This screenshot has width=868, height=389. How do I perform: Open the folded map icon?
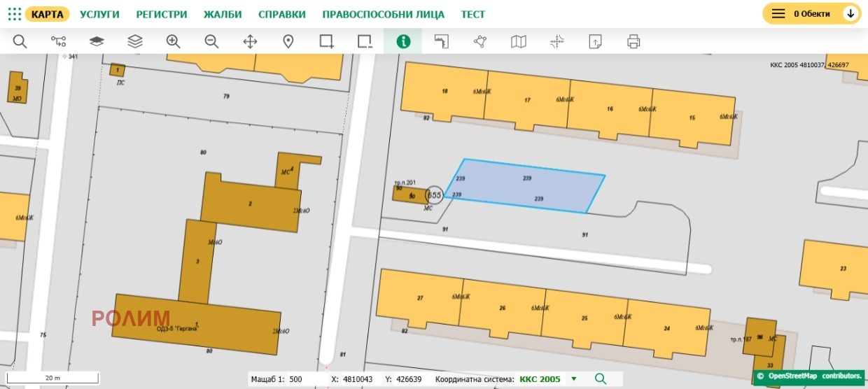click(x=518, y=41)
